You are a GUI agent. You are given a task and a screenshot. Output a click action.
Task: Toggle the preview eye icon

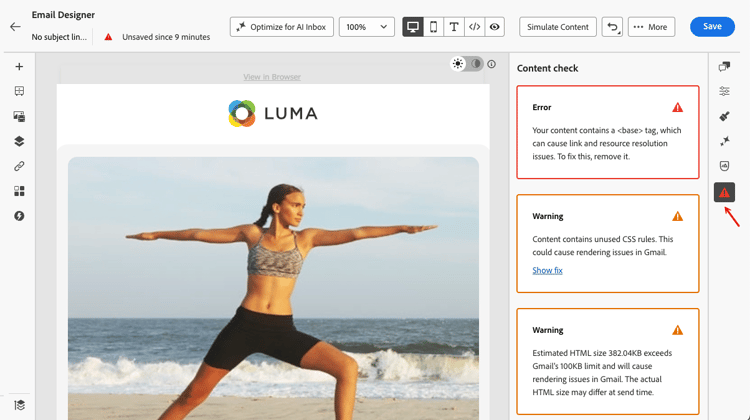pyautogui.click(x=495, y=27)
